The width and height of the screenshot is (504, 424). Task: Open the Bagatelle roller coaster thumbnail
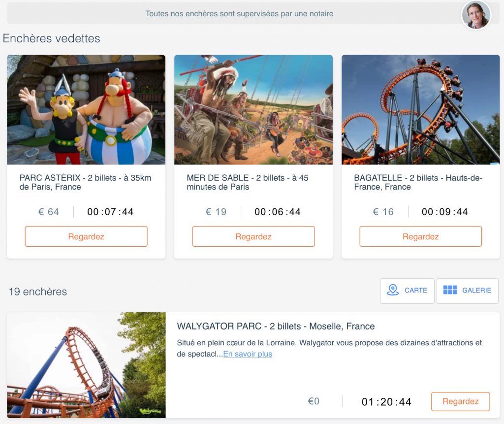(x=420, y=110)
